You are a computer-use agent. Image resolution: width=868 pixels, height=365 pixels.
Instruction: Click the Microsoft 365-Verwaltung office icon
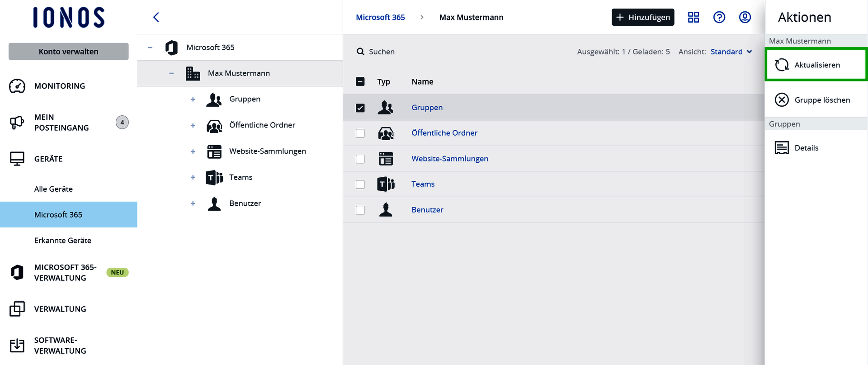point(17,272)
